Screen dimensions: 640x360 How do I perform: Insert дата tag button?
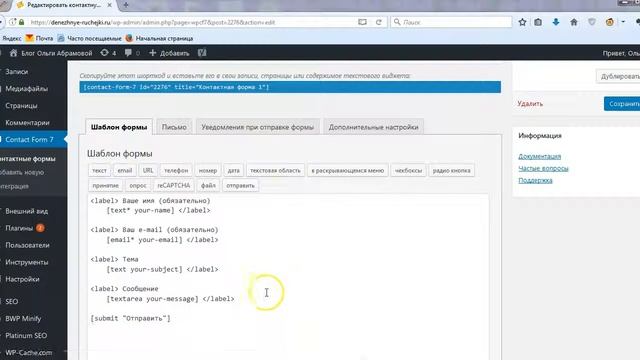point(233,171)
